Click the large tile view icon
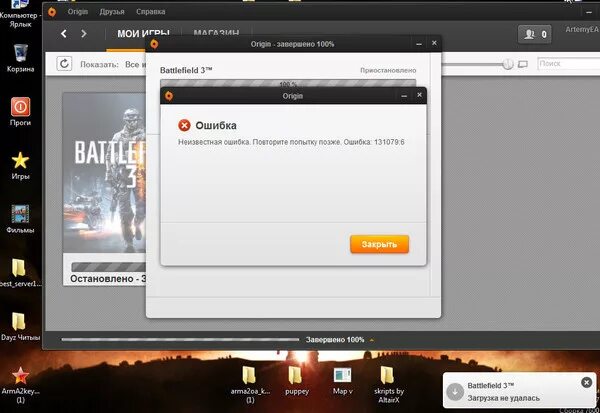 click(523, 64)
